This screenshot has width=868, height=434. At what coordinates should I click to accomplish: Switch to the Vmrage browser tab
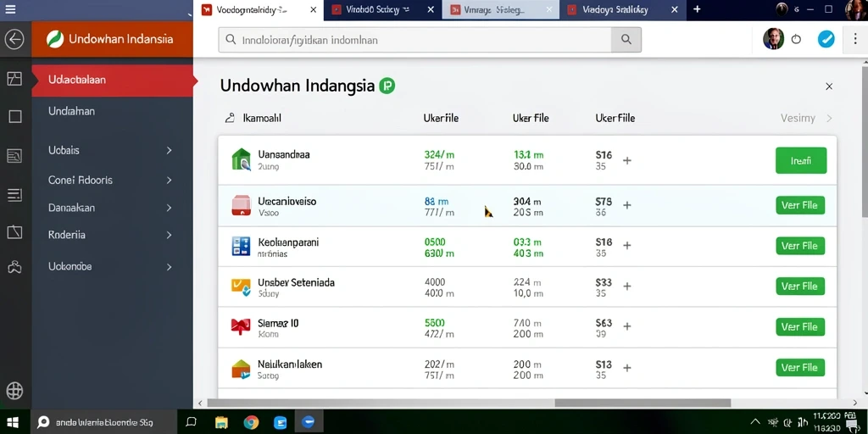point(501,10)
